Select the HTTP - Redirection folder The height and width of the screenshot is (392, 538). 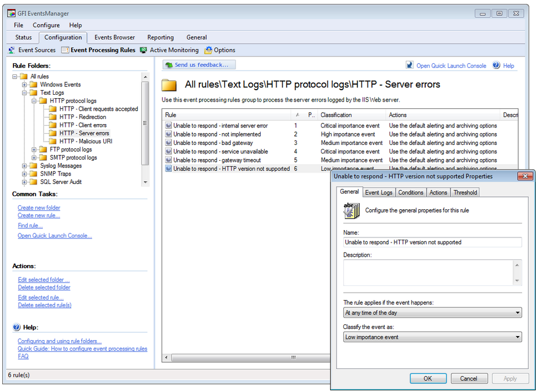click(82, 117)
